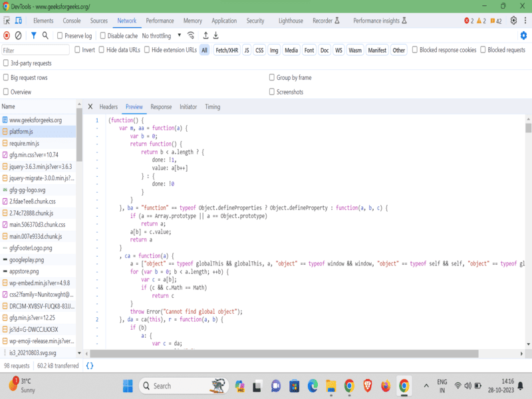The width and height of the screenshot is (532, 399).
Task: Click the Filter text input field
Action: click(36, 50)
